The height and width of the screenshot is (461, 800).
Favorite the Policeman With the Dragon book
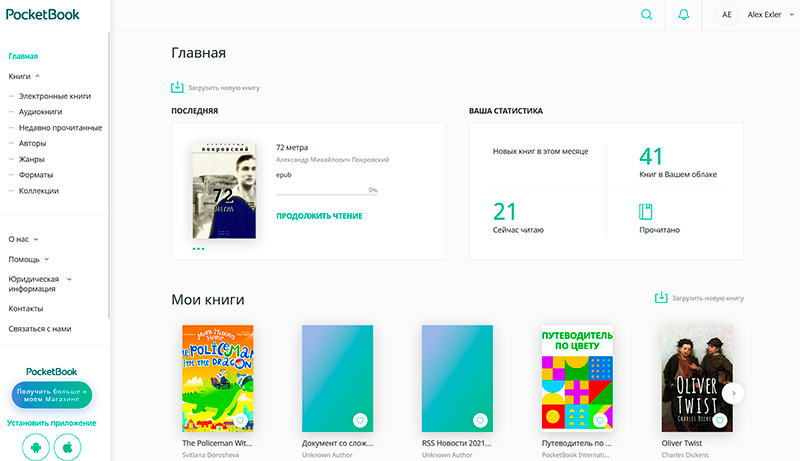pyautogui.click(x=240, y=420)
